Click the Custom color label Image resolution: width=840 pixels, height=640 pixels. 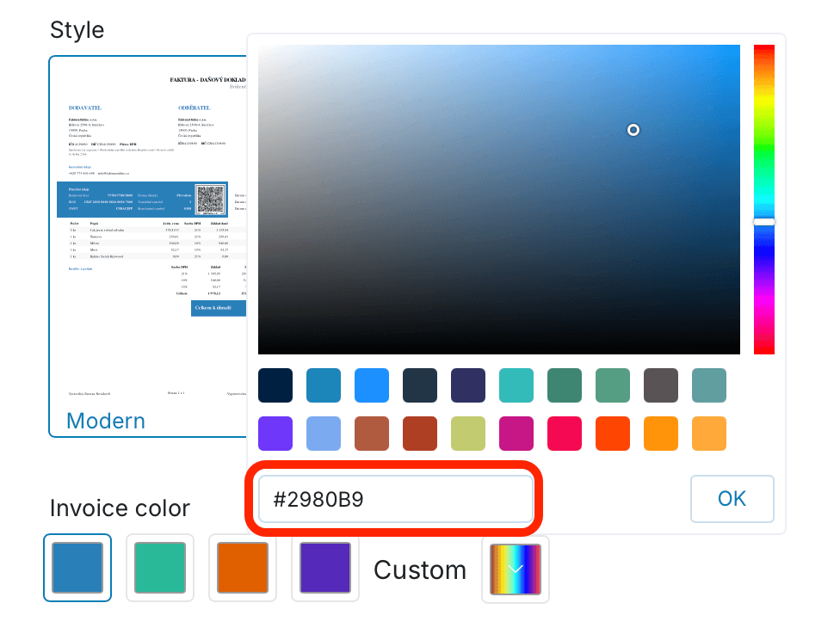[420, 569]
